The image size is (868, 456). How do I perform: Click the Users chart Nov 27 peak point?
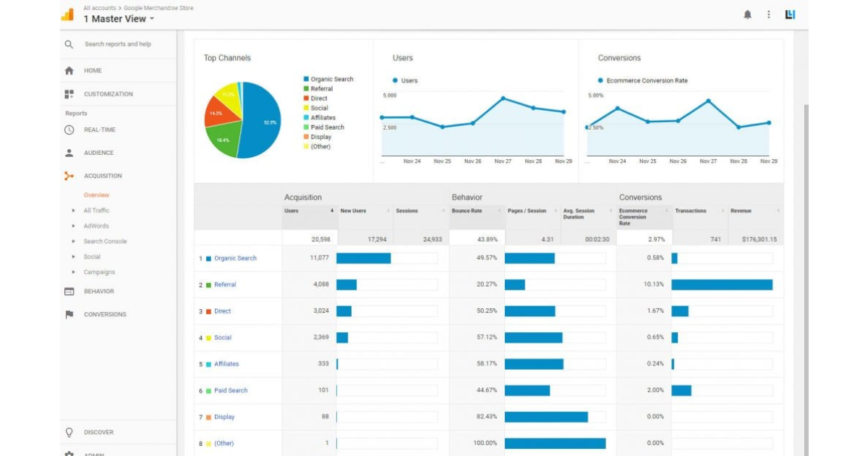[x=503, y=98]
